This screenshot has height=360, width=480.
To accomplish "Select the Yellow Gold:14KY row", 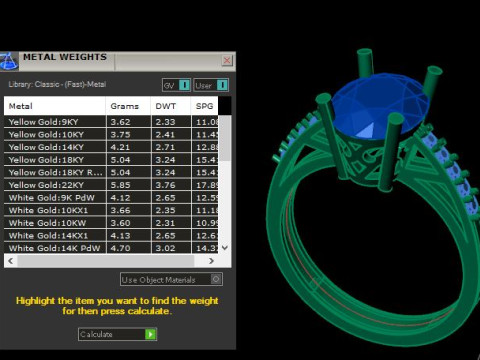I will coord(111,147).
